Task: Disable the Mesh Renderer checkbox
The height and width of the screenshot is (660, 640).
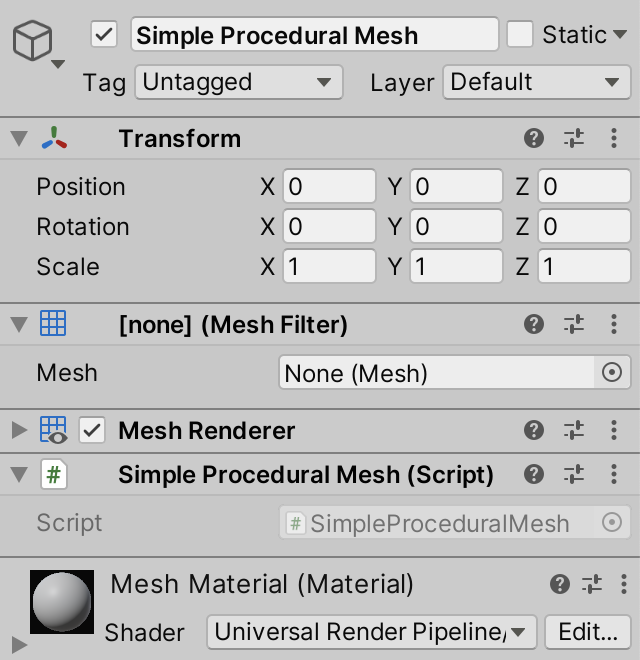Action: (x=92, y=430)
